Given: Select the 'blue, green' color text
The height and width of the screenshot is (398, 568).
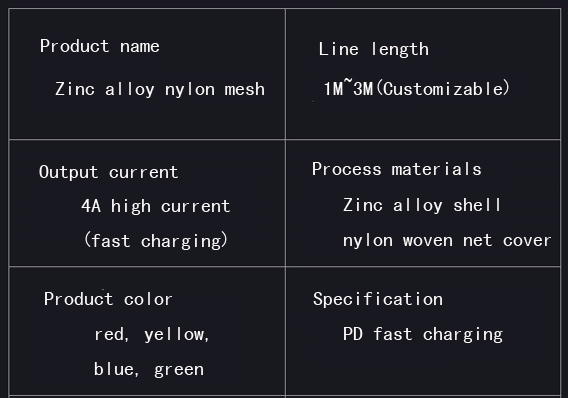Looking at the screenshot, I should click(x=149, y=369).
